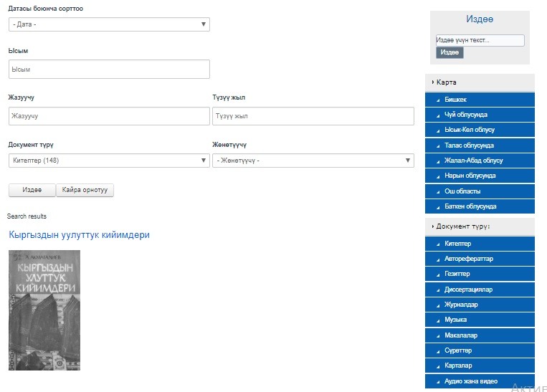
Task: Expand the Документ түрү dropdown showing Китептер
Action: [x=109, y=161]
